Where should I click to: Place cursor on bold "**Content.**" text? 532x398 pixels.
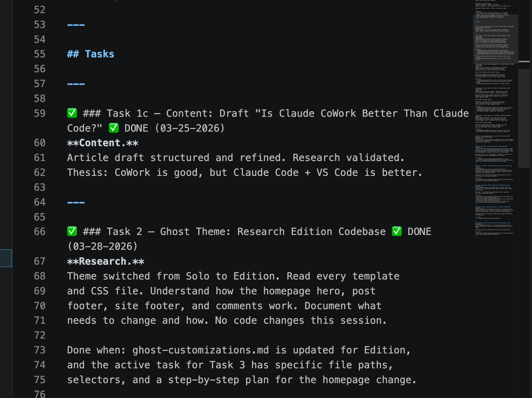(102, 143)
